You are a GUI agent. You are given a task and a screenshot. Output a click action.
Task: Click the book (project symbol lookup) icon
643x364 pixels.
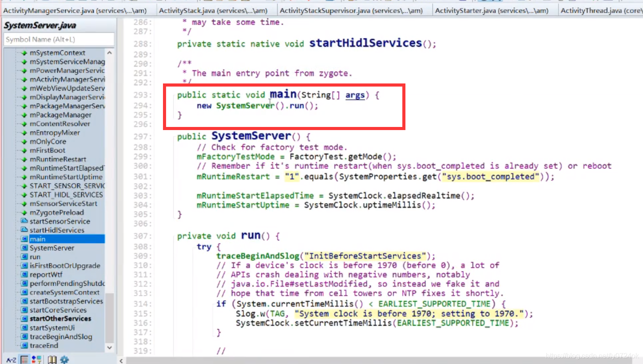[52, 359]
